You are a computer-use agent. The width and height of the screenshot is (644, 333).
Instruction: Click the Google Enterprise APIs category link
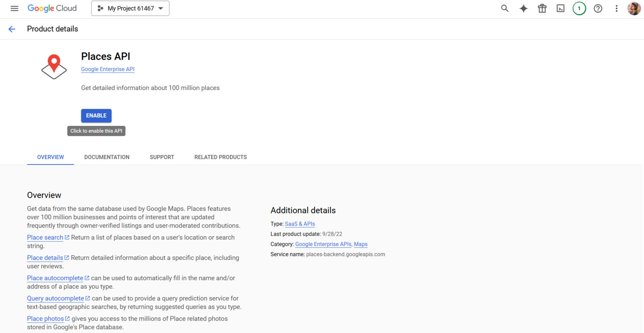click(x=323, y=244)
